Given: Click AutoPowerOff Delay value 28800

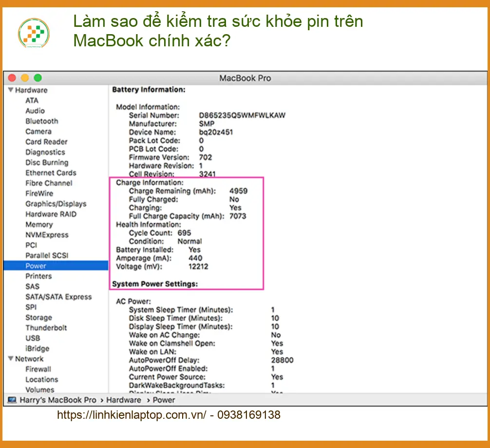Looking at the screenshot, I should [282, 360].
